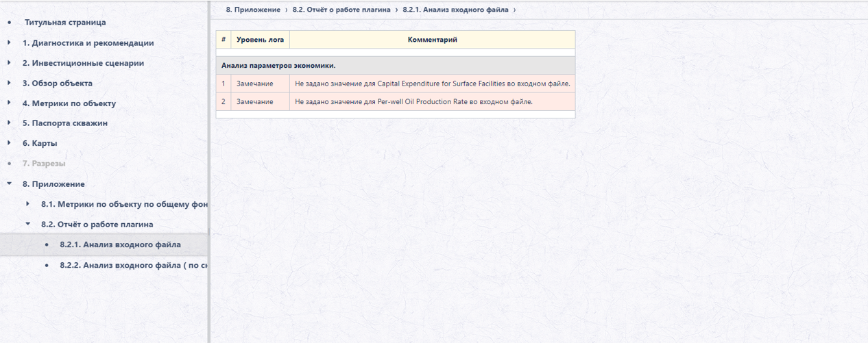This screenshot has height=343, width=868.
Task: Collapse section 8. Приложение arrow
Action: pyautogui.click(x=9, y=183)
